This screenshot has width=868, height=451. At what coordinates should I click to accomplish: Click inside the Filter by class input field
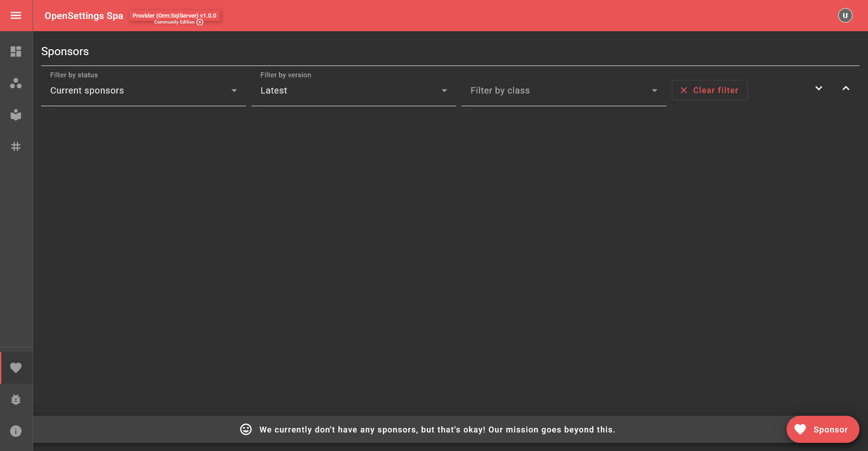point(542,90)
